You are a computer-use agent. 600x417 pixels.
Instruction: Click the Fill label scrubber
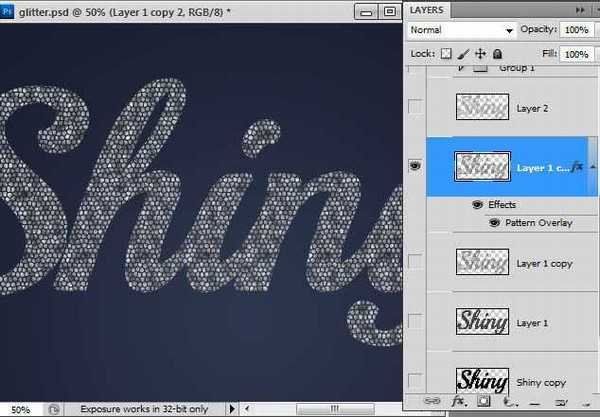click(549, 54)
